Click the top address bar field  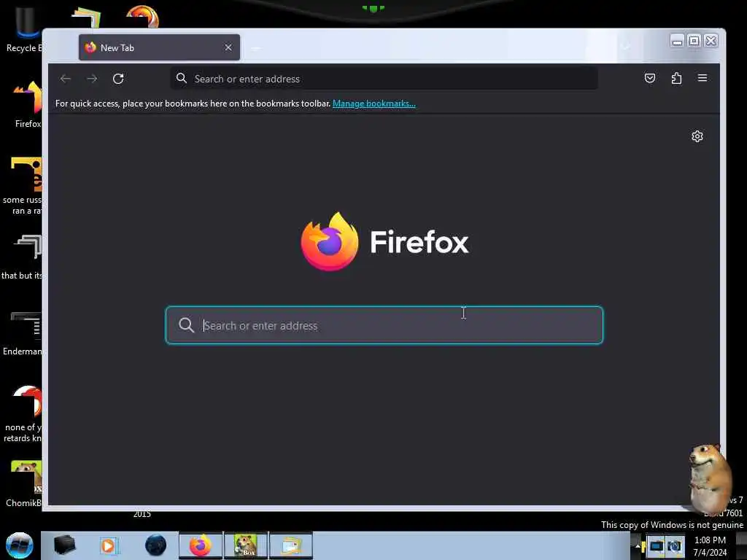(384, 79)
